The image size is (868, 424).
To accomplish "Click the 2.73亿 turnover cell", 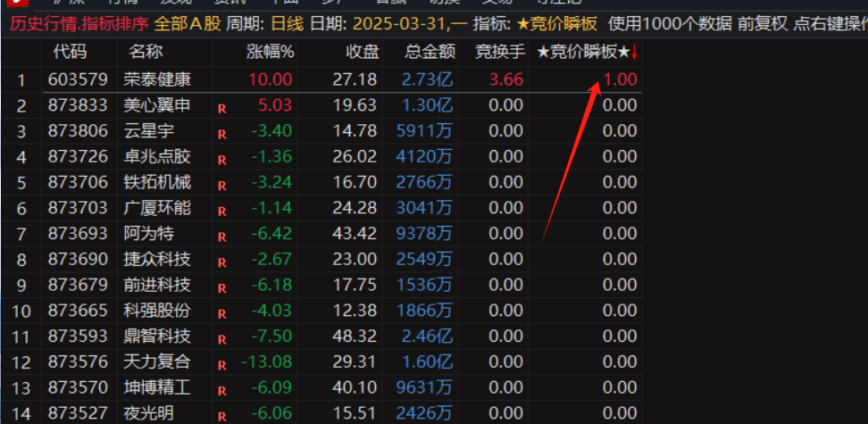I will tap(428, 79).
